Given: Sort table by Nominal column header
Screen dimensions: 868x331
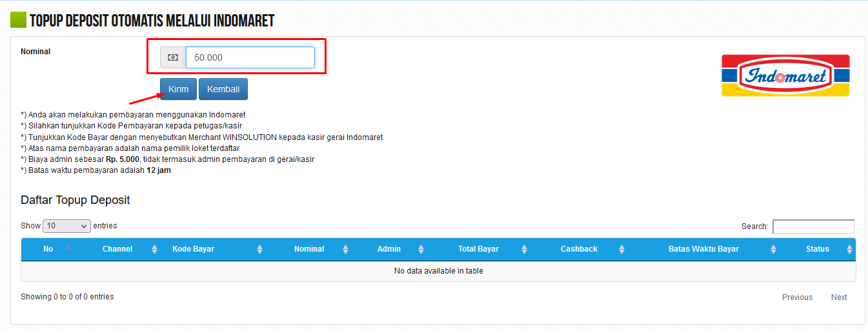Looking at the screenshot, I should click(309, 249).
